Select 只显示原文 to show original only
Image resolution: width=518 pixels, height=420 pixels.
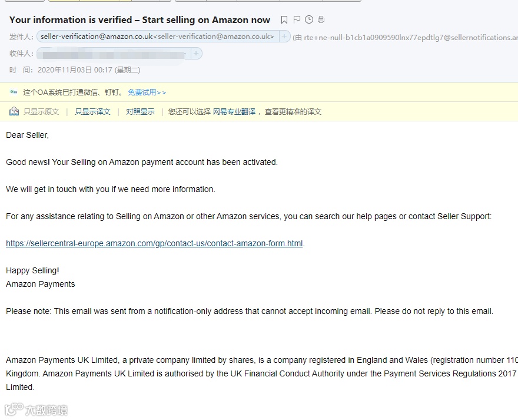tap(41, 112)
